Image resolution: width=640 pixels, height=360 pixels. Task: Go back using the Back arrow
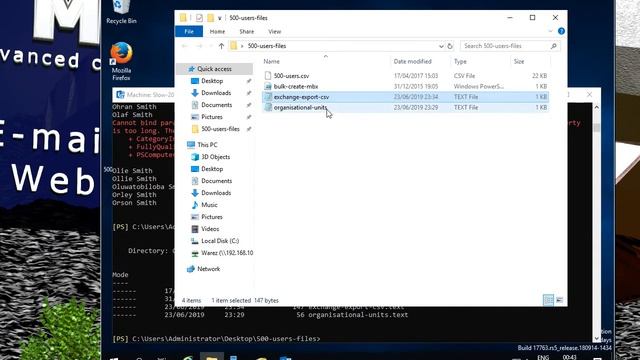click(185, 46)
